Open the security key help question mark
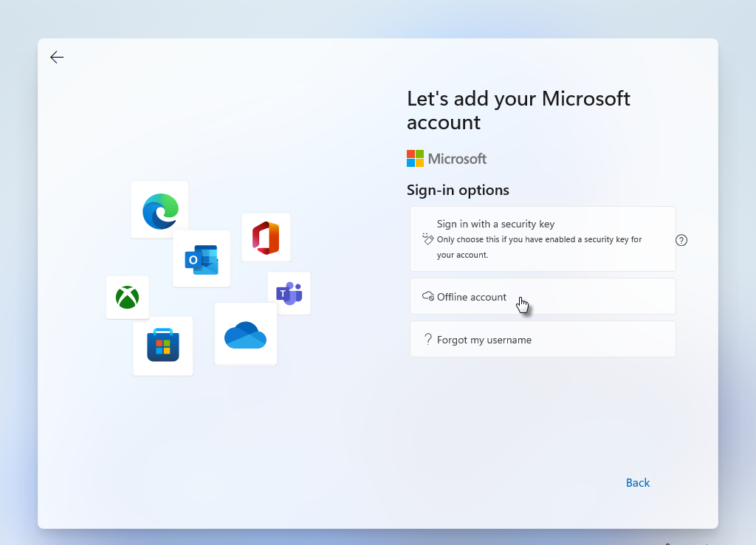Screen dimensions: 756x545 [x=681, y=240]
